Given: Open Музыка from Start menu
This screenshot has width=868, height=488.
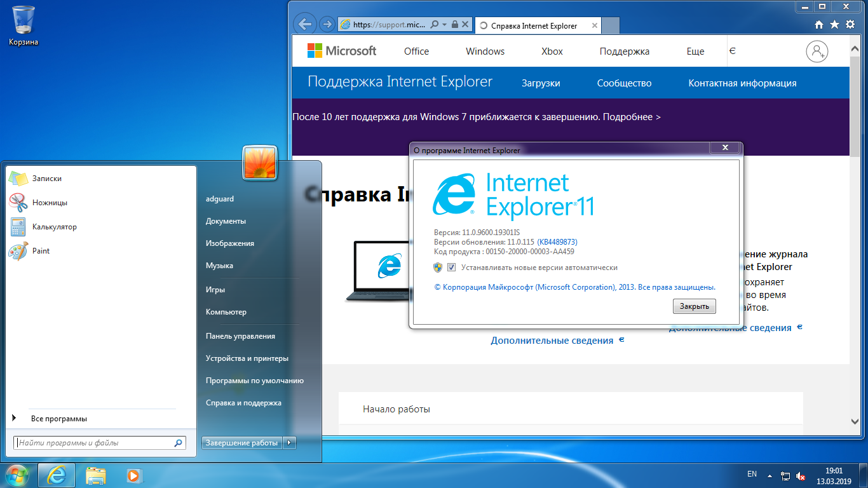Looking at the screenshot, I should 219,266.
